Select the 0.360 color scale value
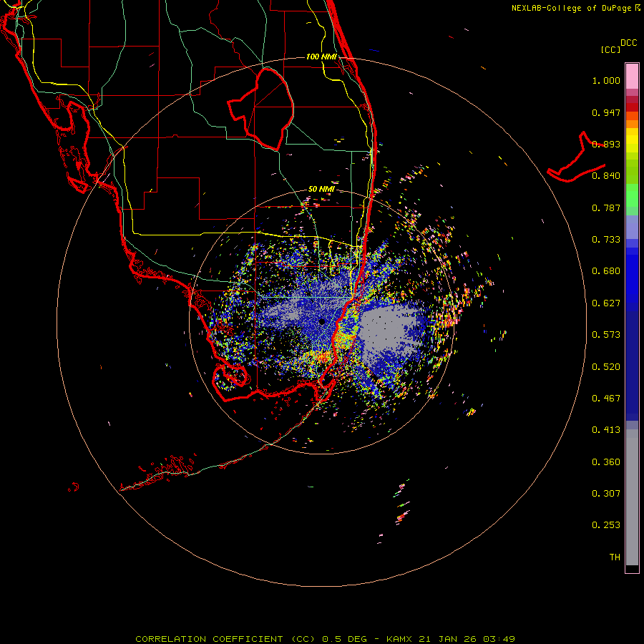Screen dimensions: 644x644 (606, 462)
